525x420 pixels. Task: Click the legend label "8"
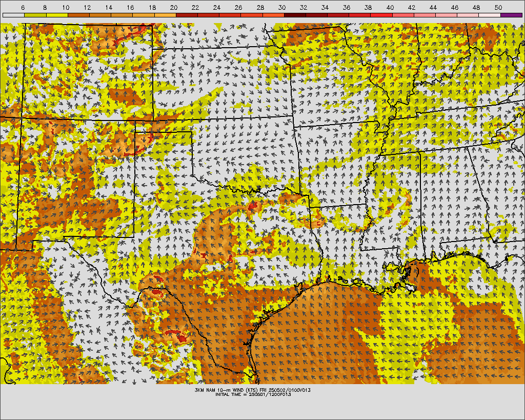[x=45, y=7]
